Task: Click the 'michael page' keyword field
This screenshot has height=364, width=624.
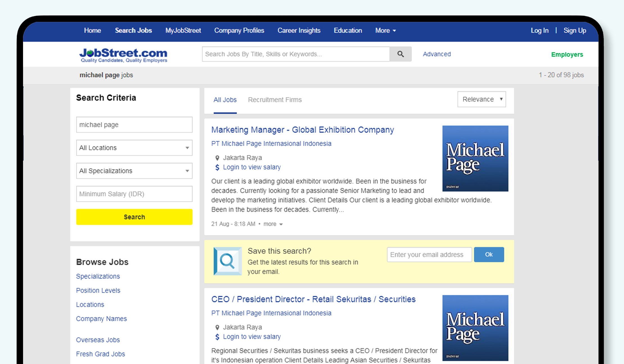Action: pyautogui.click(x=134, y=125)
